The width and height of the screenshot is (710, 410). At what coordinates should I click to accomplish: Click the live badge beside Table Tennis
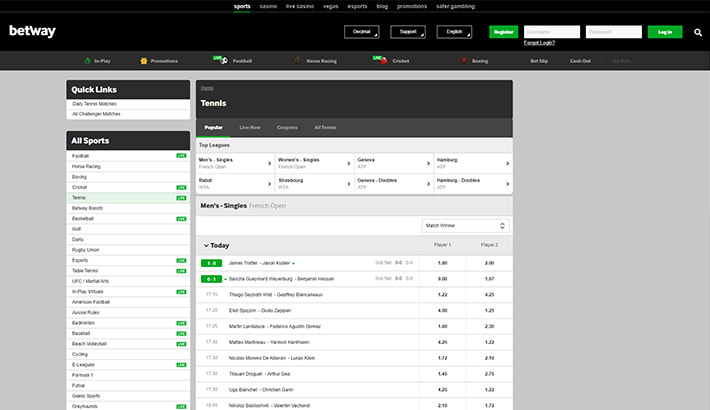(181, 271)
